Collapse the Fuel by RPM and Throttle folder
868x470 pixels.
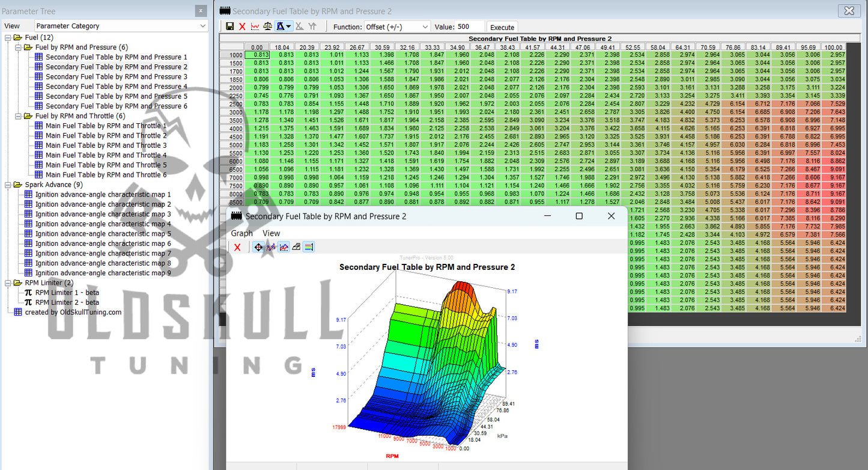(19, 116)
